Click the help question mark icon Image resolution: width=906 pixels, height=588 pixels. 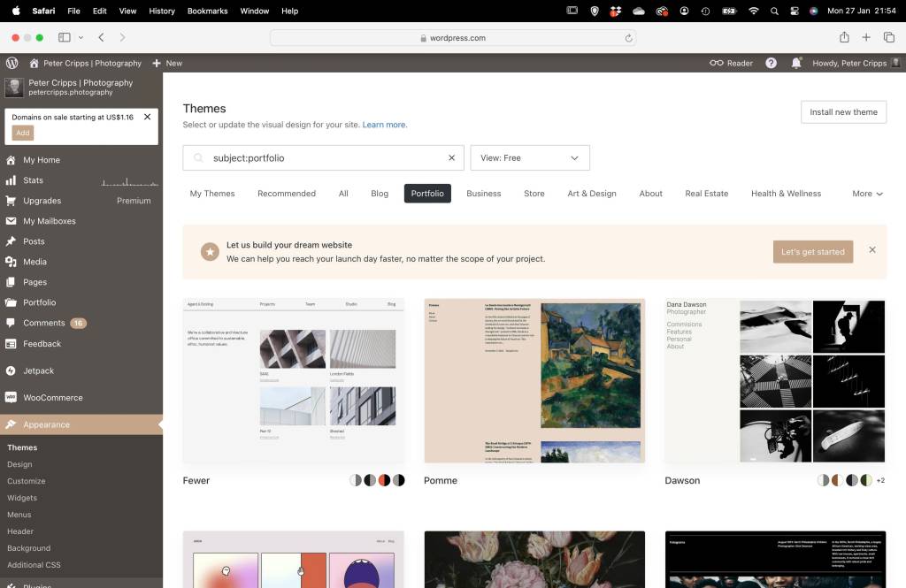tap(771, 63)
